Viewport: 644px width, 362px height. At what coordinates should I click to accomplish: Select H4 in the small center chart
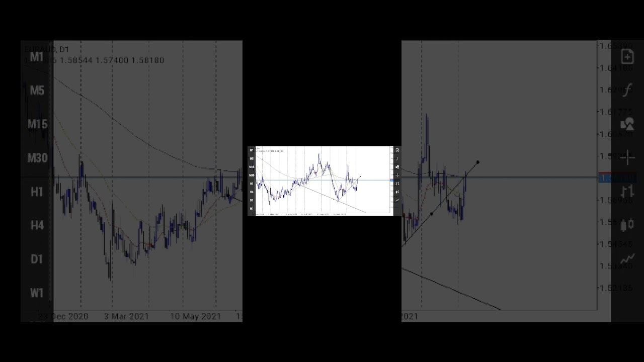click(x=252, y=192)
